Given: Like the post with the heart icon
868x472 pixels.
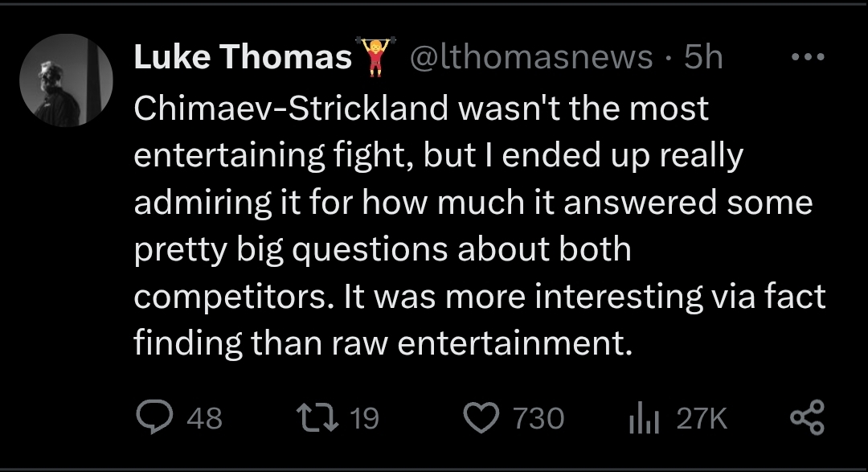Looking at the screenshot, I should [x=481, y=417].
